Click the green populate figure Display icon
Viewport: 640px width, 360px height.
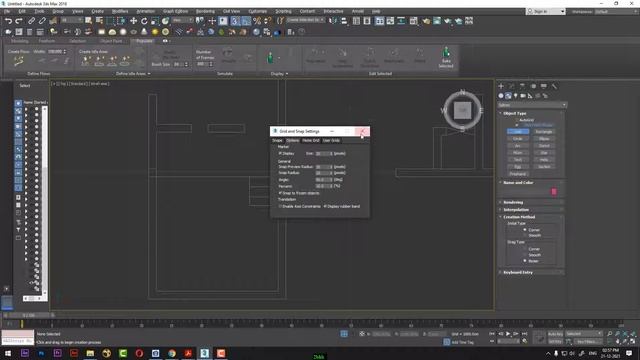pyautogui.click(x=270, y=58)
